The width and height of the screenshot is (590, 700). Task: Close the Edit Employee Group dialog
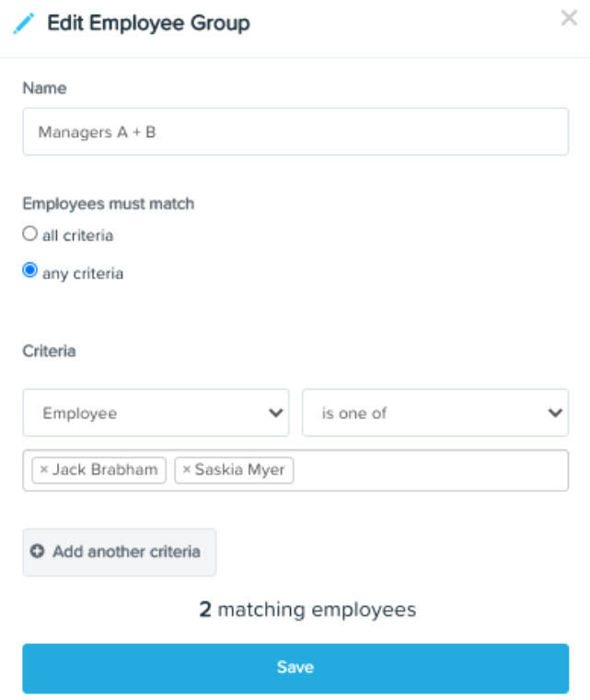click(x=569, y=18)
